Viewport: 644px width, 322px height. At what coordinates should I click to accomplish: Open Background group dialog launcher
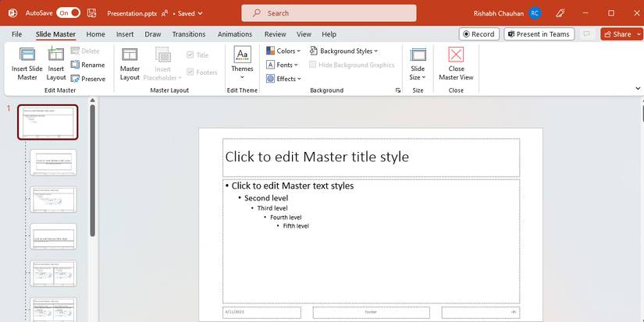398,90
